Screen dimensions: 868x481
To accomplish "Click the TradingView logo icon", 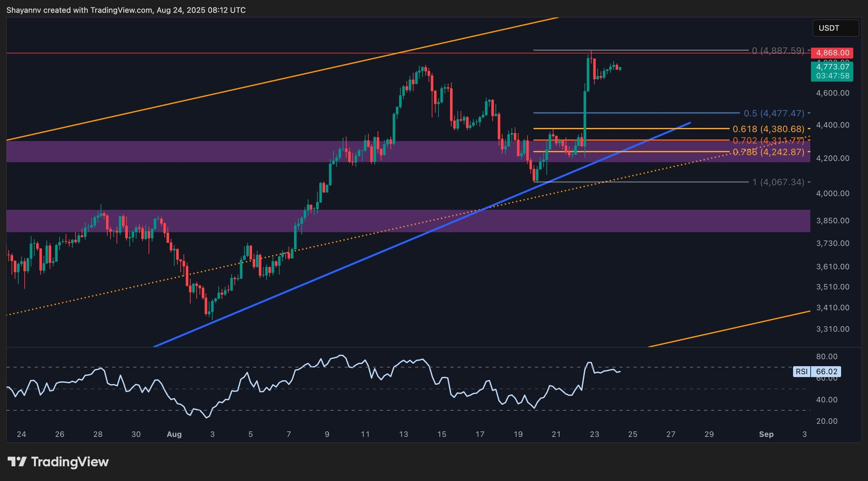I will (x=17, y=462).
